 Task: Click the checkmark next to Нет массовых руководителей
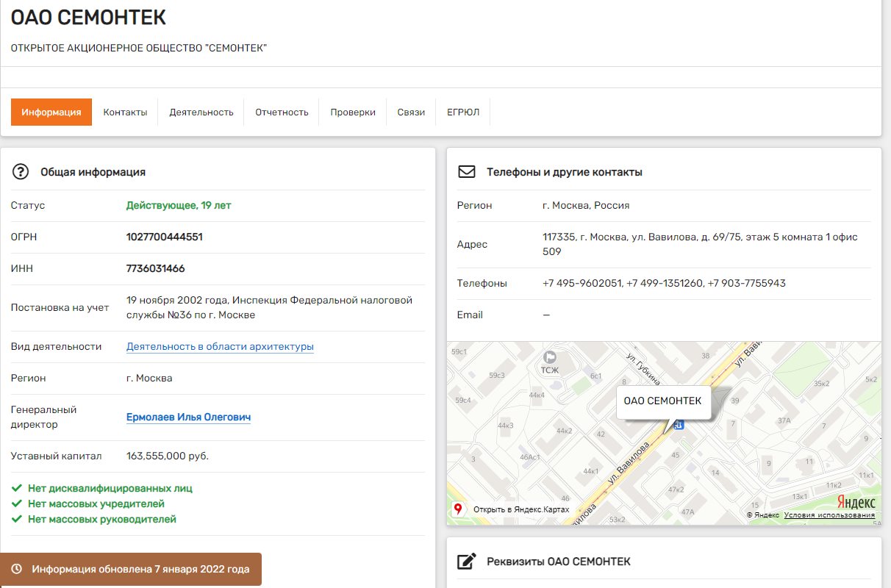click(16, 519)
